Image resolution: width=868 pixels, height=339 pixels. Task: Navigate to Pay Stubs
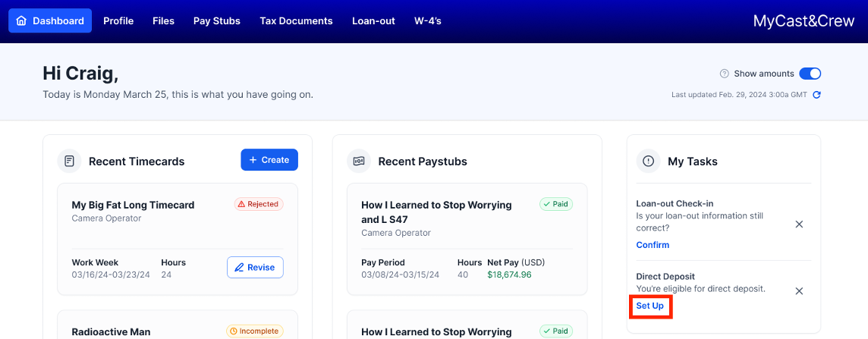[x=217, y=21]
